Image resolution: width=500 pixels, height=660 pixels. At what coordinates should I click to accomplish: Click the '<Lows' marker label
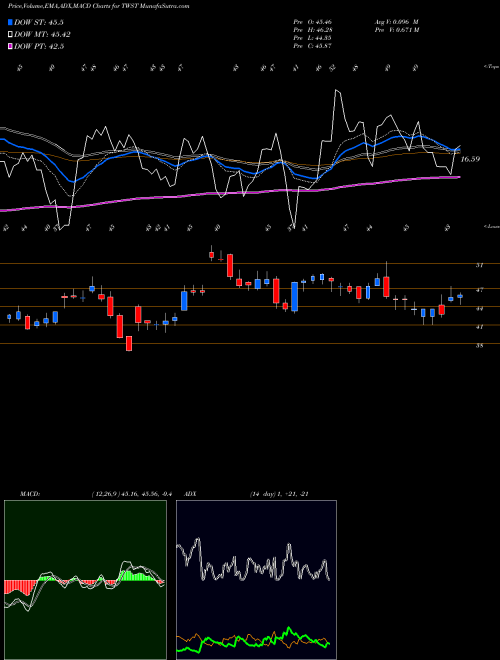tap(491, 226)
